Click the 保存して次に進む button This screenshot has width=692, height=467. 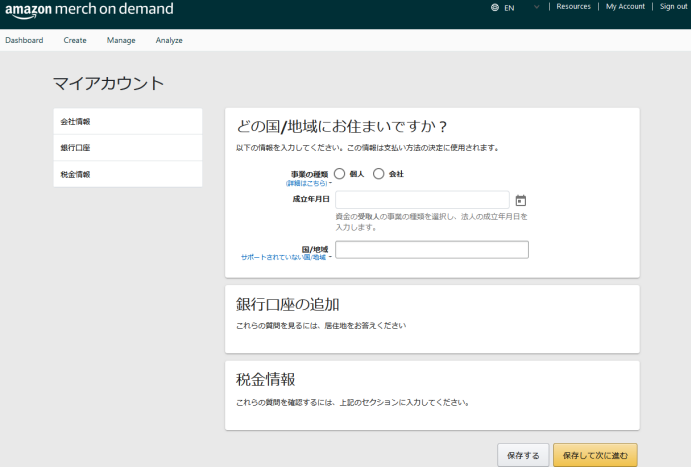click(595, 455)
